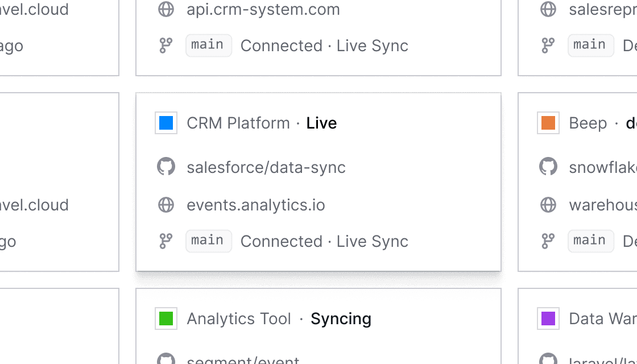Click branch icon in salesrep card
This screenshot has height=364, width=637.
coord(548,45)
